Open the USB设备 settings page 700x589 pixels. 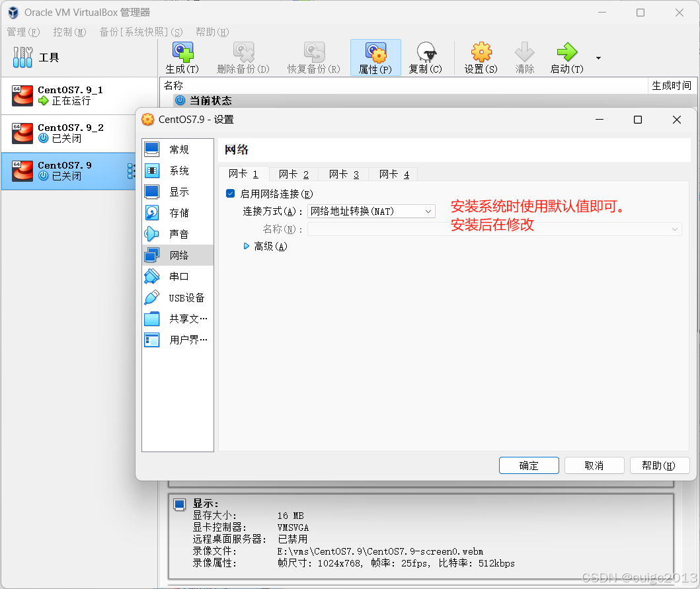point(178,298)
